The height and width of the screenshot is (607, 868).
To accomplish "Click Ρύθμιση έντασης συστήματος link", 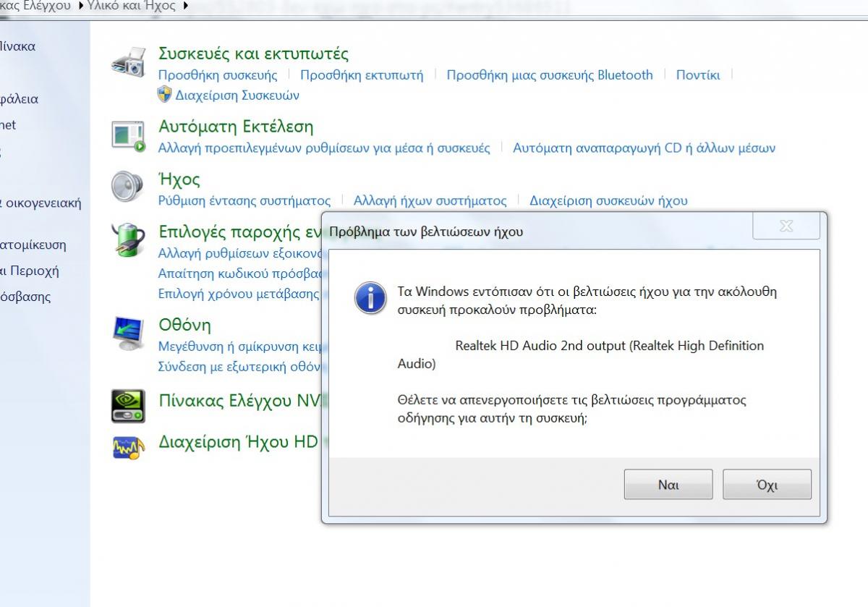I will point(244,200).
